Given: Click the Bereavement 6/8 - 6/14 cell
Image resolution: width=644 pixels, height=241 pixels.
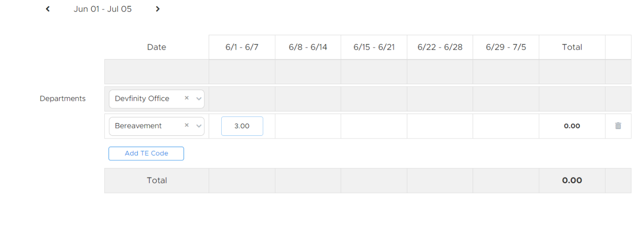Looking at the screenshot, I should coord(308,126).
